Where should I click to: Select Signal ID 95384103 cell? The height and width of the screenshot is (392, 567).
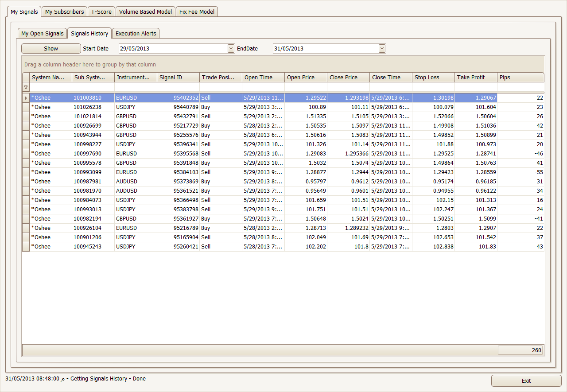tap(178, 172)
